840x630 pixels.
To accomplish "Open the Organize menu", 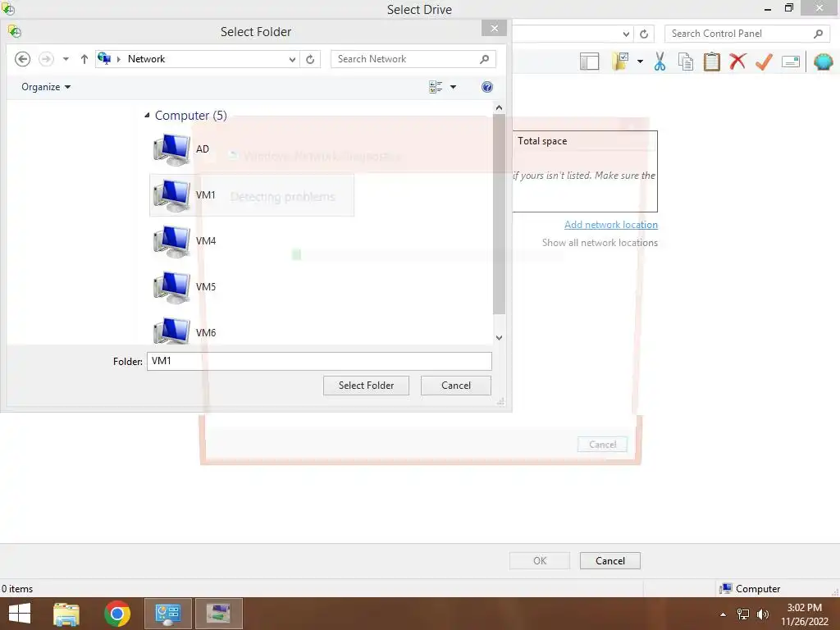I will 46,87.
